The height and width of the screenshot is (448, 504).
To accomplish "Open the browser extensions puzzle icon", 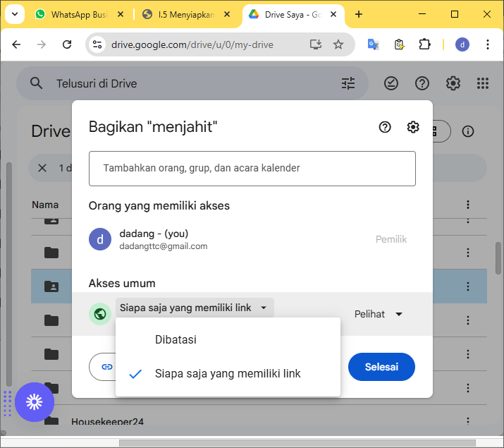I will [424, 44].
